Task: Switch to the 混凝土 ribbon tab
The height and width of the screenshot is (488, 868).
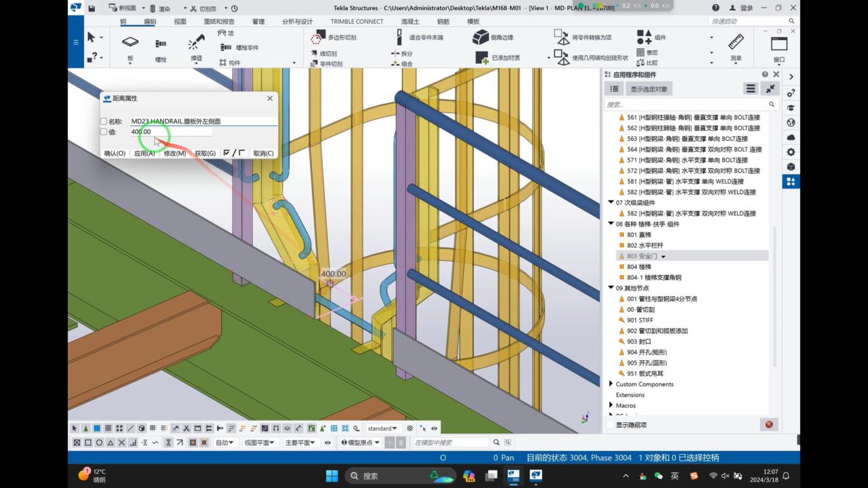Action: 410,22
